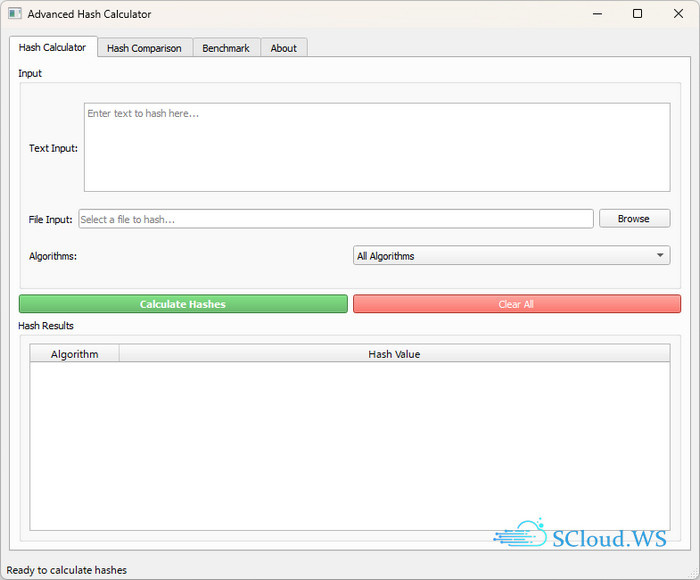Hit the red Clear All button
700x580 pixels.
[516, 304]
